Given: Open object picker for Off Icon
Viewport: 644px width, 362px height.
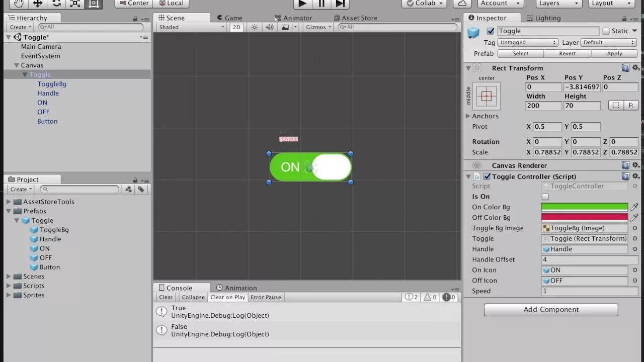Looking at the screenshot, I should pos(635,281).
